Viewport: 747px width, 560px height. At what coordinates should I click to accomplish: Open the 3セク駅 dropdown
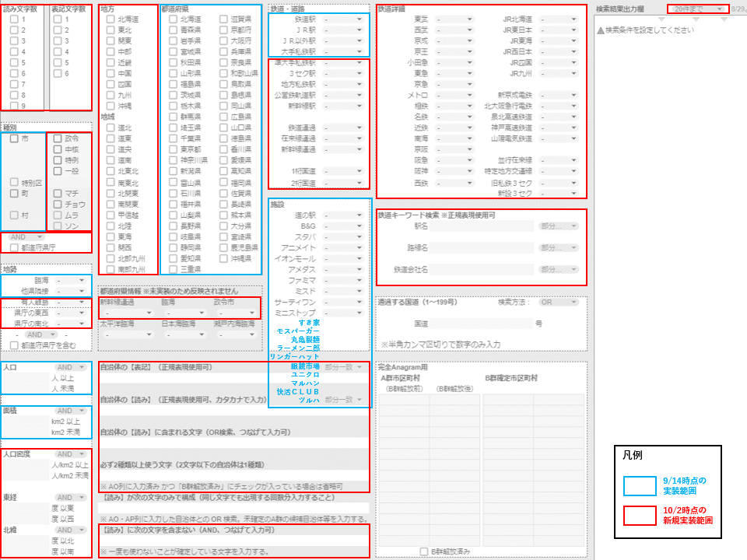point(343,73)
